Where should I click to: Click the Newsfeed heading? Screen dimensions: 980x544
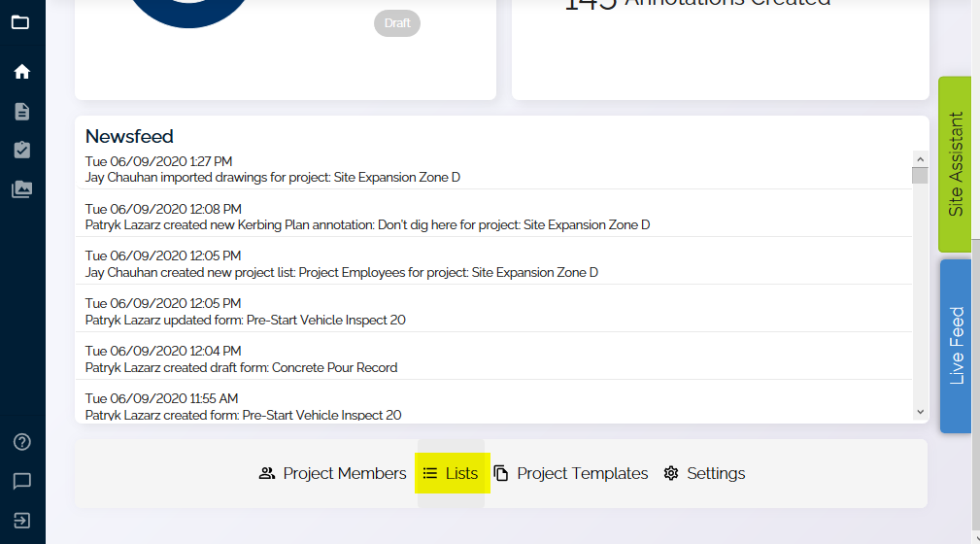click(x=129, y=136)
